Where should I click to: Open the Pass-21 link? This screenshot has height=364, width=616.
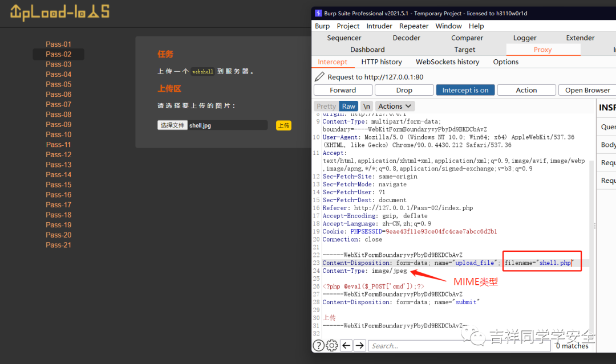coord(59,245)
